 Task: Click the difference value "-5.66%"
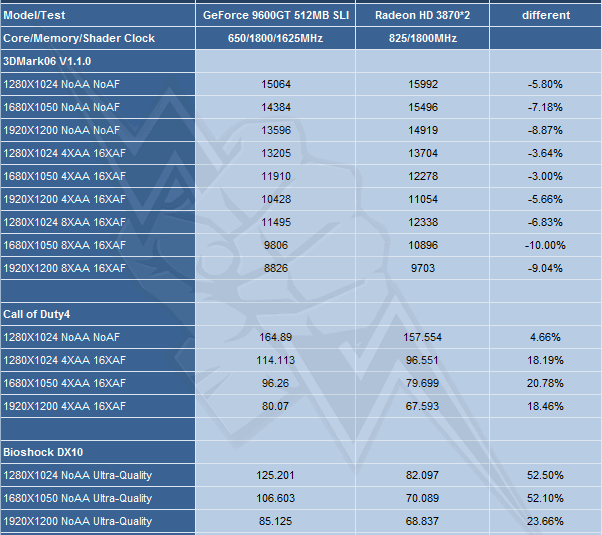click(x=545, y=199)
